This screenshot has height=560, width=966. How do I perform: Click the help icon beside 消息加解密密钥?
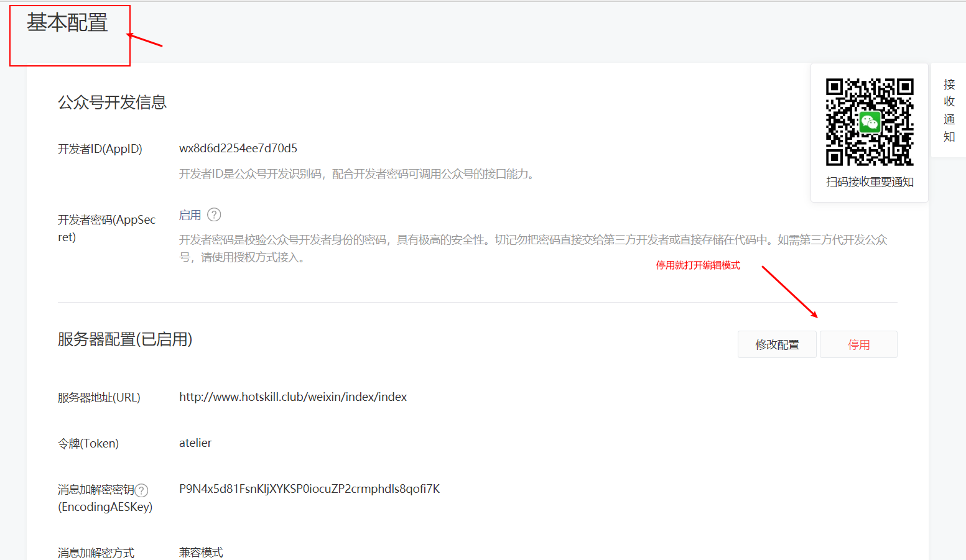click(x=142, y=490)
